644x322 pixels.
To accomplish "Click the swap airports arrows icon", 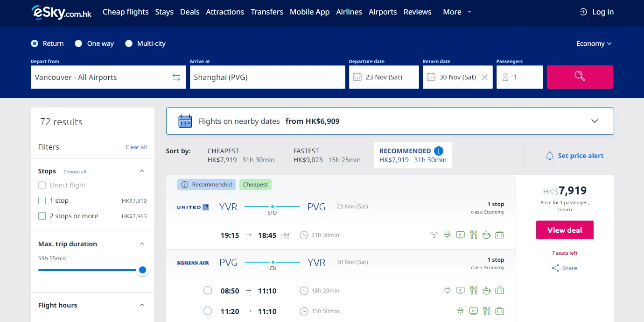I will point(176,77).
